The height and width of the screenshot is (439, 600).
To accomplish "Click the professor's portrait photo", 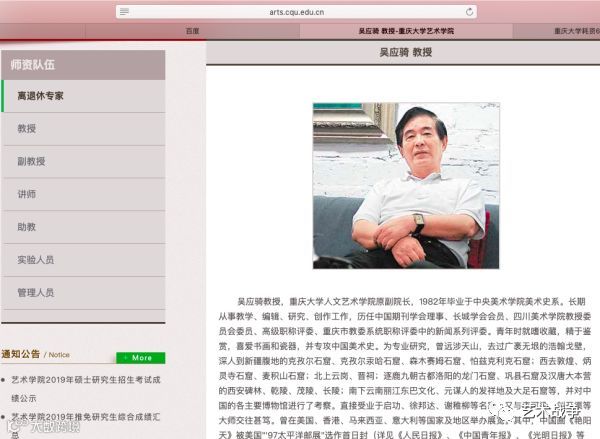I will click(x=406, y=186).
